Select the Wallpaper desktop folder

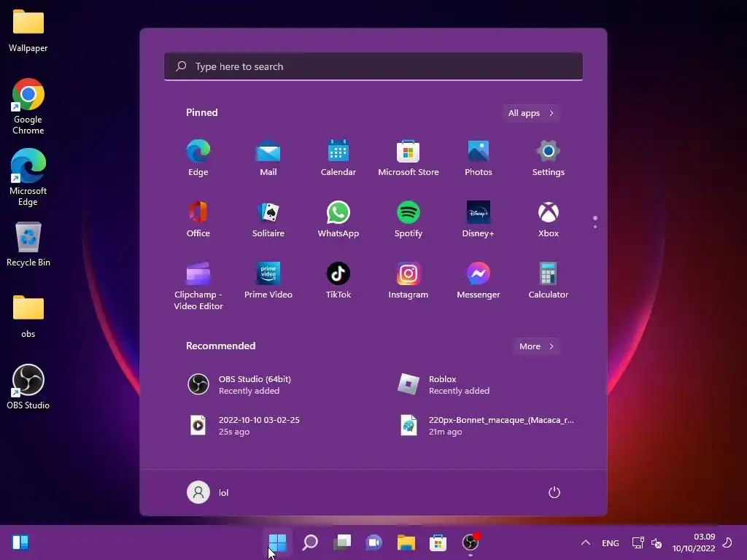(28, 31)
